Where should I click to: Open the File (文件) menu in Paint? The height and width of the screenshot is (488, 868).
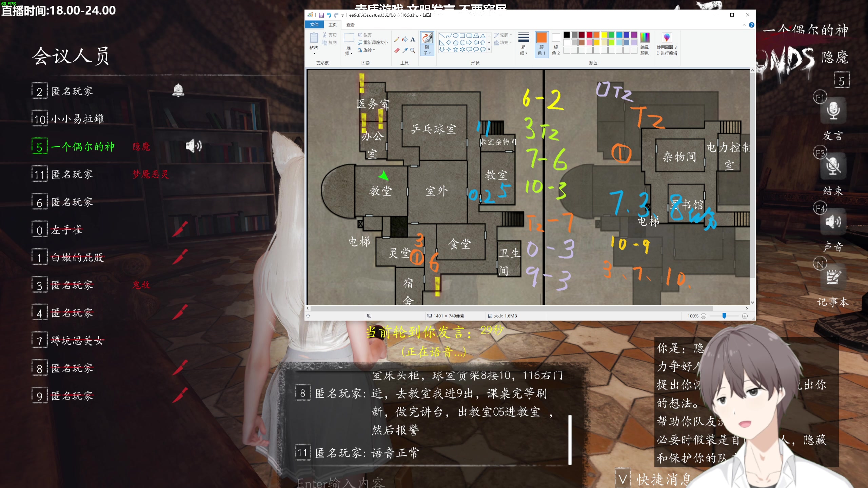(x=314, y=25)
